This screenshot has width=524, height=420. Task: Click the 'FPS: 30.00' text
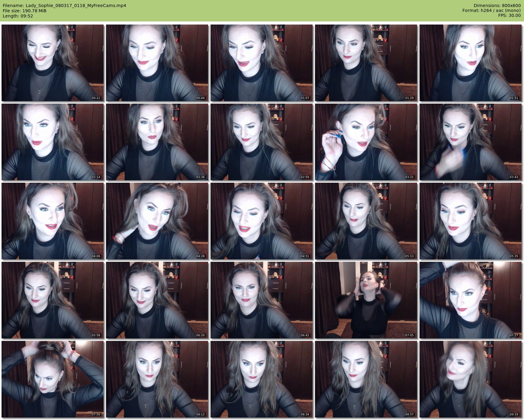click(509, 16)
